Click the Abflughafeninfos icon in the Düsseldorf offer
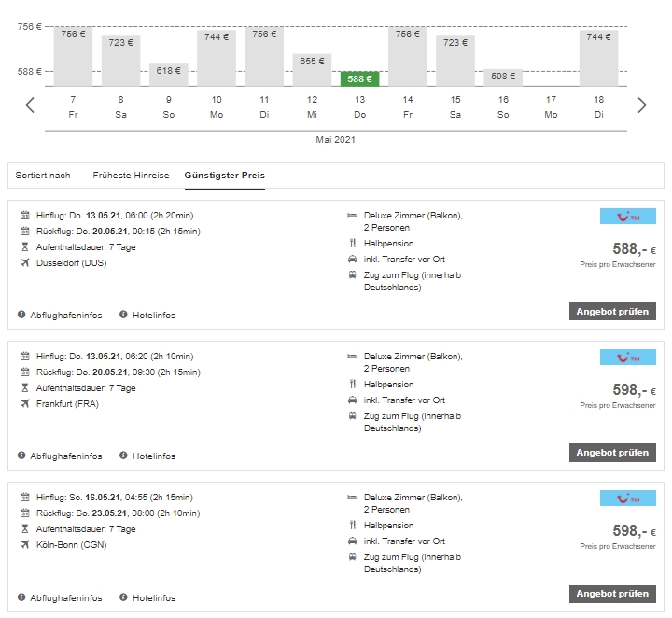The height and width of the screenshot is (618, 672). 21,315
